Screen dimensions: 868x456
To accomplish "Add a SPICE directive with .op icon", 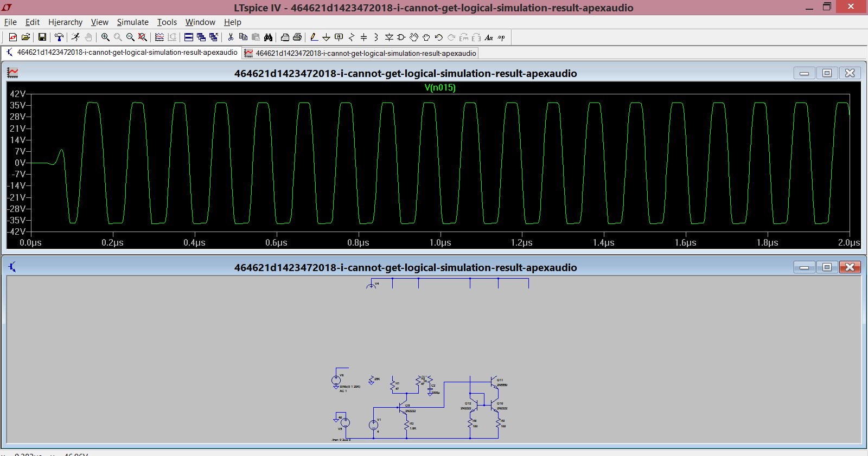I will 501,37.
